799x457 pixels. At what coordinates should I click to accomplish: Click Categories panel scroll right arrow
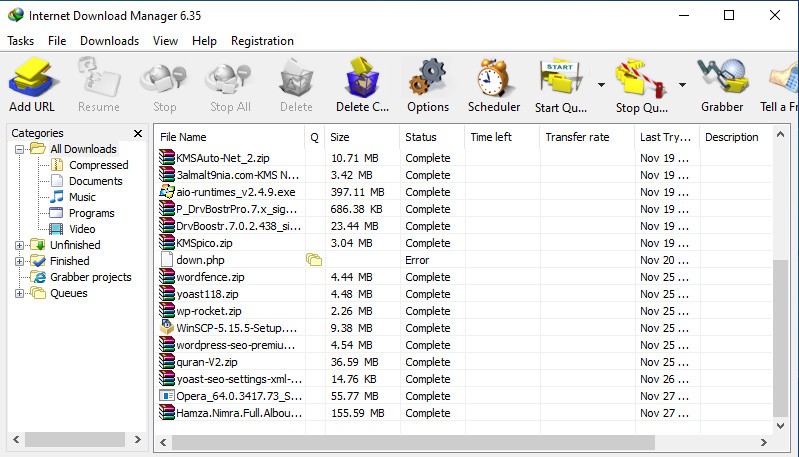138,439
